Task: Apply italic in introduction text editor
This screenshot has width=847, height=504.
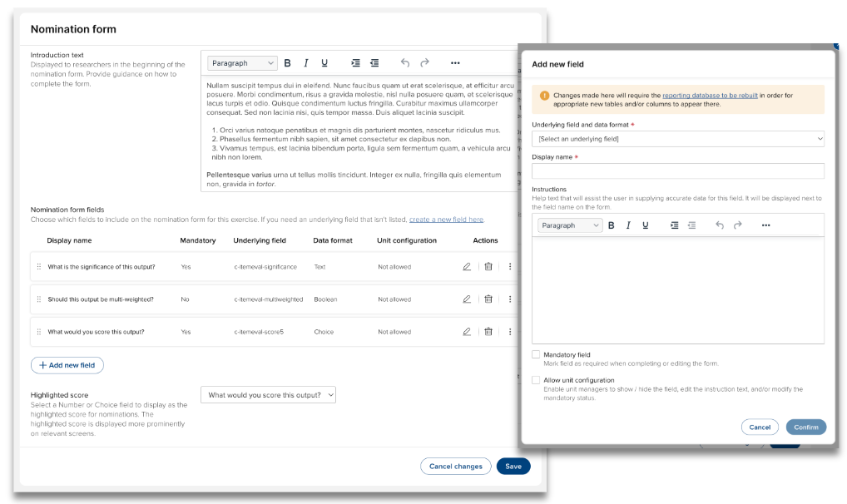Action: [x=305, y=63]
